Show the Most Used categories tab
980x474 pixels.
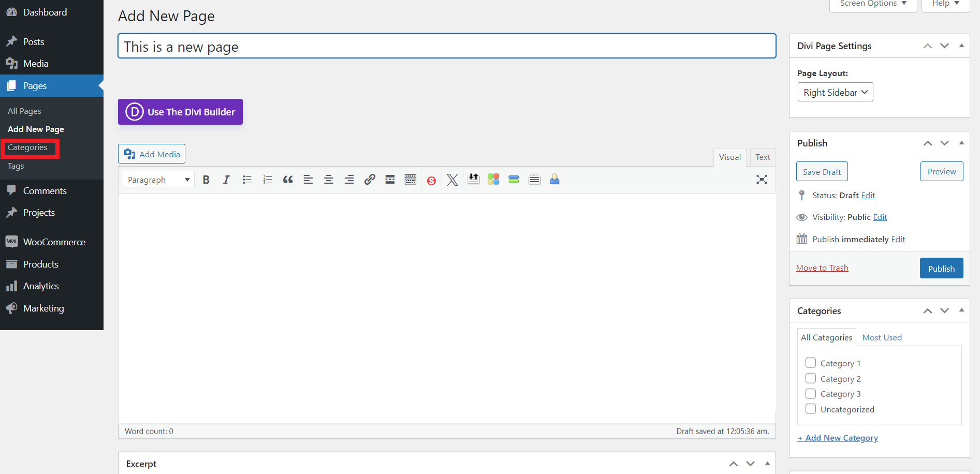point(882,337)
